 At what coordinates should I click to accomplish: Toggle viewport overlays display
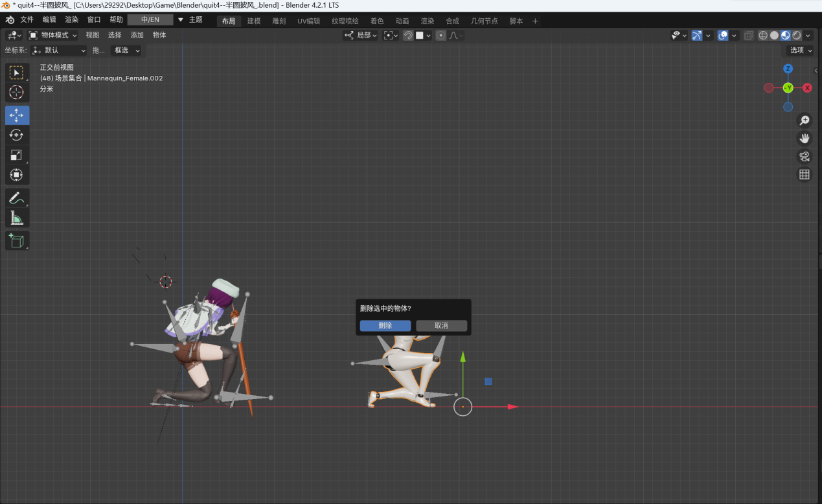coord(724,35)
